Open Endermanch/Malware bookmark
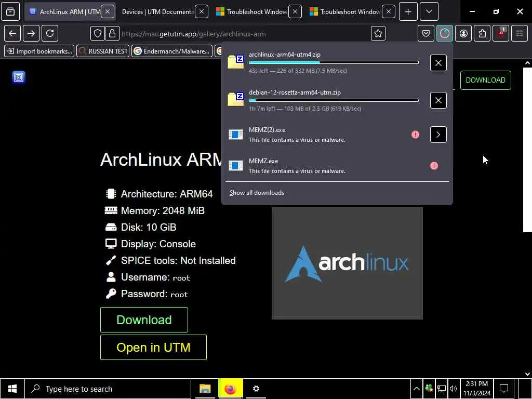532x399 pixels. 172,51
